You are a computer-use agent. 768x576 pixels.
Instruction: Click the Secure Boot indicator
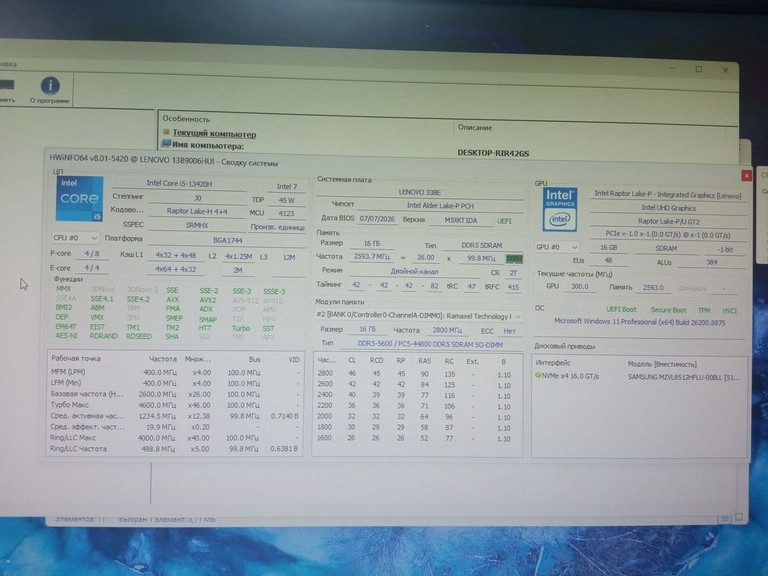point(669,310)
